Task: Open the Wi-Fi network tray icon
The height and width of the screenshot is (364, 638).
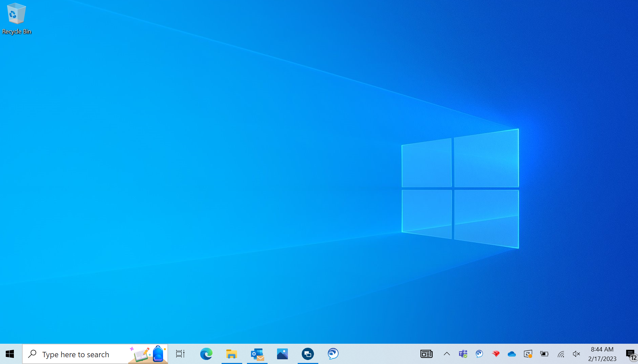Action: click(561, 354)
